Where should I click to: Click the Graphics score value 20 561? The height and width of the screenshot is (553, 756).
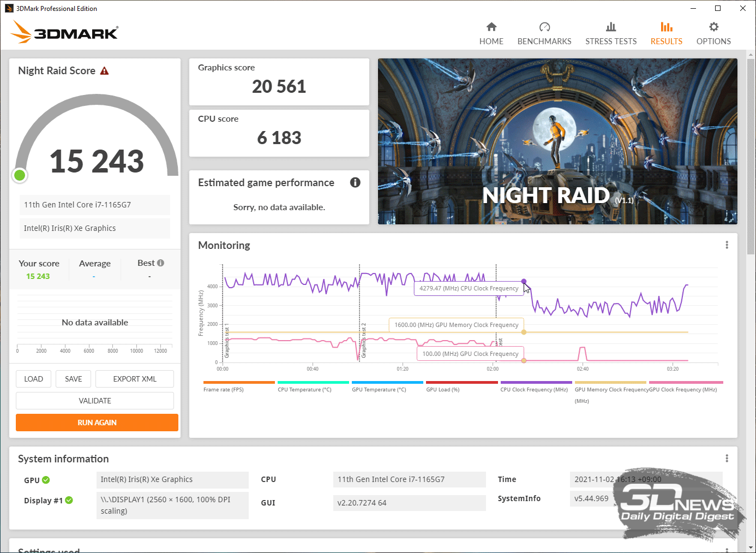tap(279, 87)
